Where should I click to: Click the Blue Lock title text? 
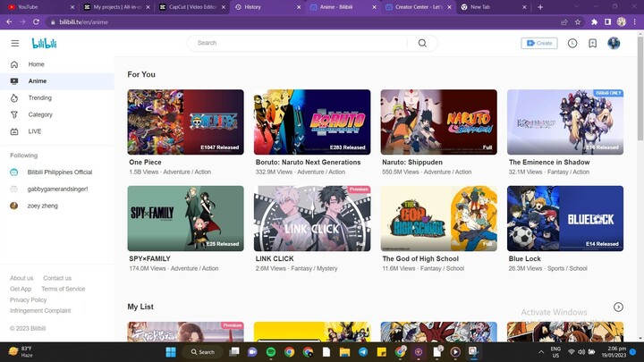[524, 258]
